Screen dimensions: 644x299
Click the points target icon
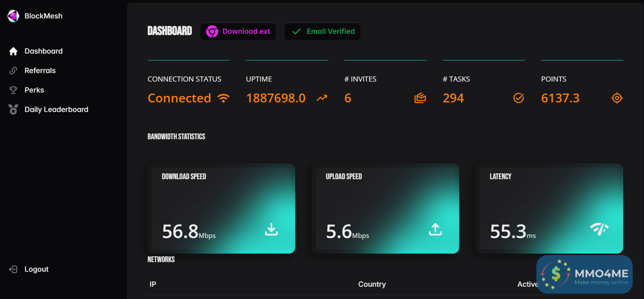pyautogui.click(x=617, y=98)
